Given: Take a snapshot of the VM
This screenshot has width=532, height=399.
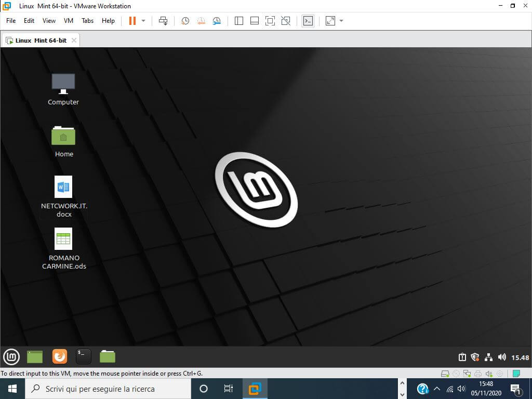Looking at the screenshot, I should click(x=185, y=21).
